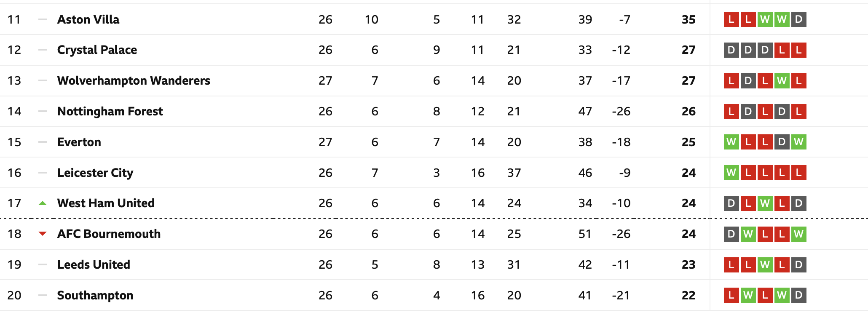Click AFC Bournemouth's red down-arrow icon
Image resolution: width=868 pixels, height=315 pixels.
[43, 234]
